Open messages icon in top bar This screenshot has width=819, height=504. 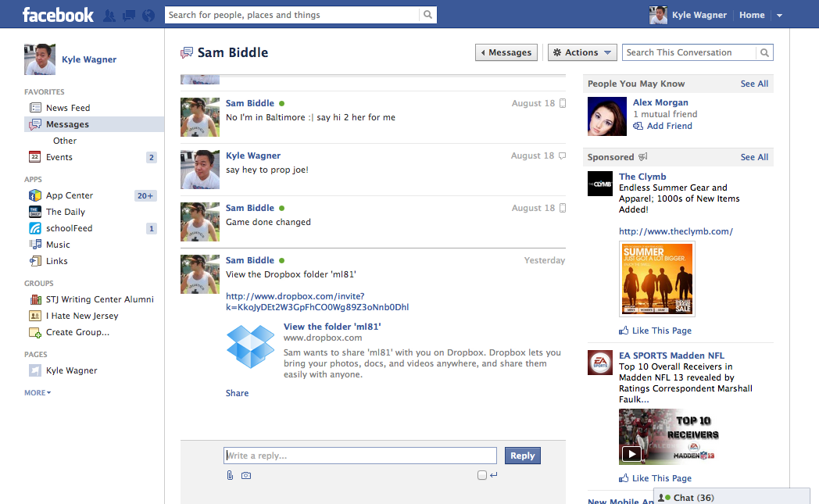click(129, 15)
